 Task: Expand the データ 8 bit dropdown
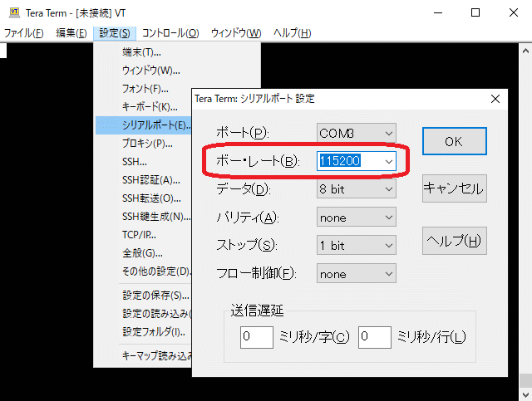357,189
